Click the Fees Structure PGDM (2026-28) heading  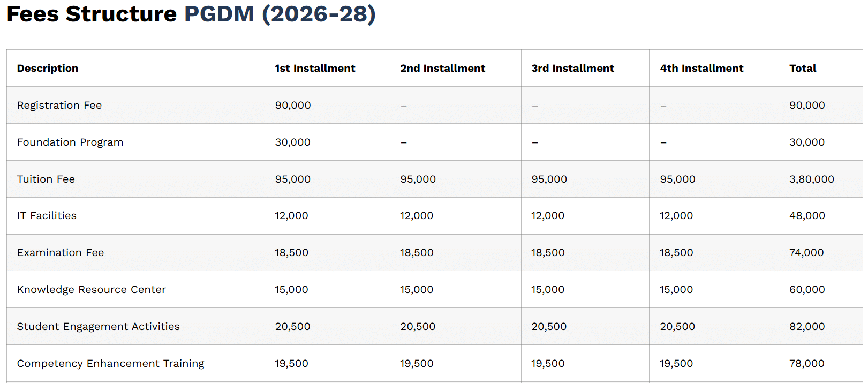click(x=191, y=14)
